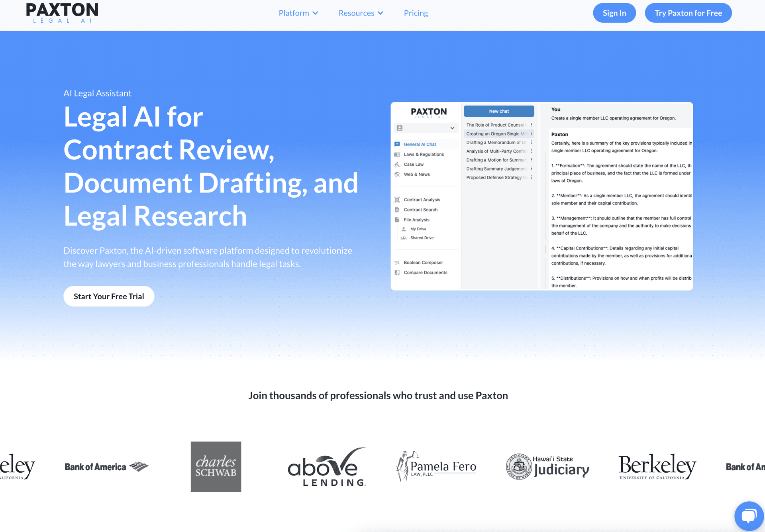
Task: Click the Case Law gavel icon
Action: tap(397, 164)
